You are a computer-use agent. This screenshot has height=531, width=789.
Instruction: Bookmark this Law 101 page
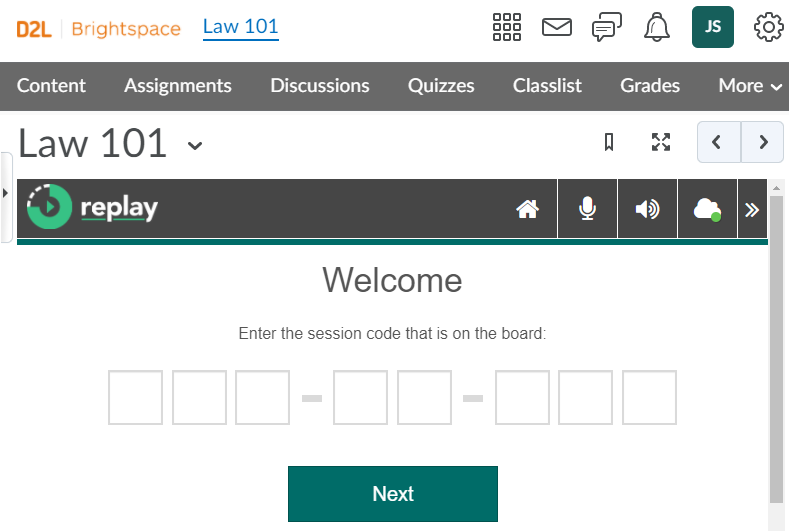point(609,142)
